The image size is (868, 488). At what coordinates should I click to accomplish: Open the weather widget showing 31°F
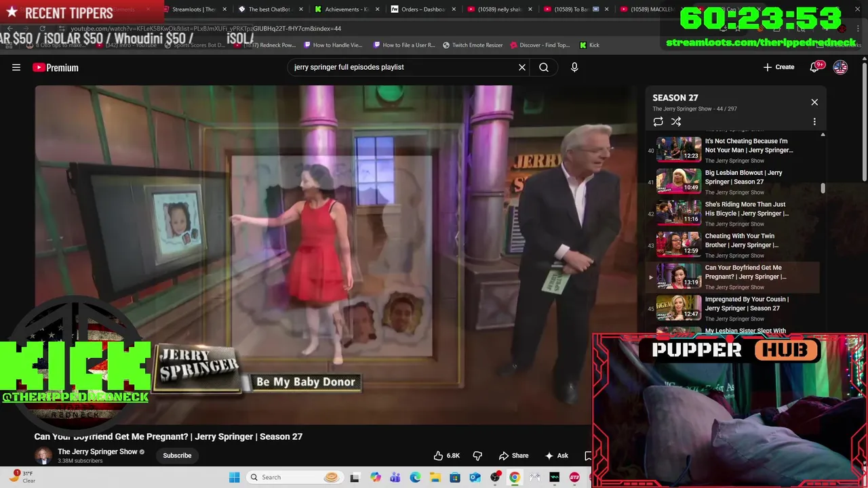22,477
